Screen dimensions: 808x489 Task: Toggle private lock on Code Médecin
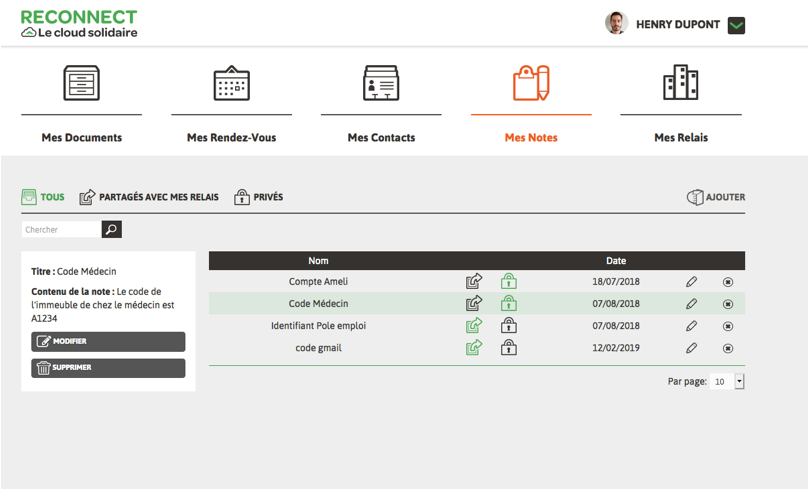509,303
